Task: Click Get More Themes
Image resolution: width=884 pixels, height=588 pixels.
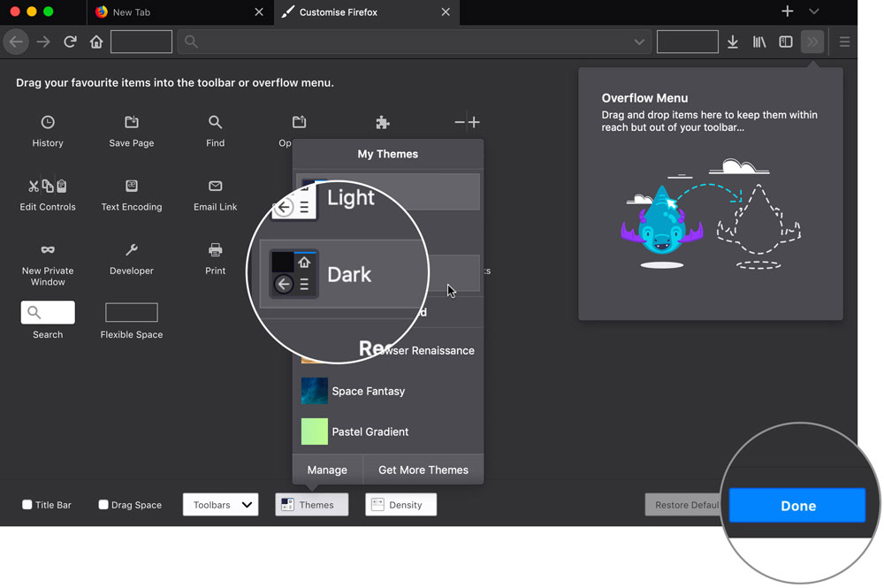Action: (x=423, y=470)
